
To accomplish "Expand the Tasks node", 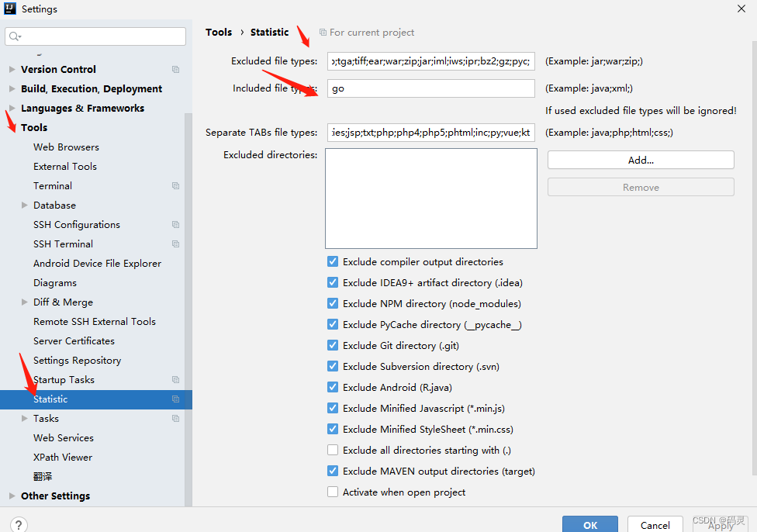I will [25, 419].
